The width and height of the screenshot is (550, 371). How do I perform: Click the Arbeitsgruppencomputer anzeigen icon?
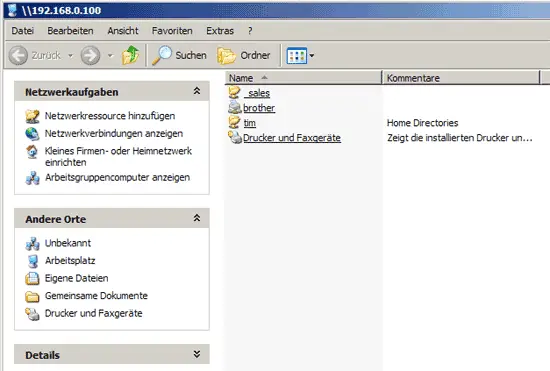click(32, 178)
